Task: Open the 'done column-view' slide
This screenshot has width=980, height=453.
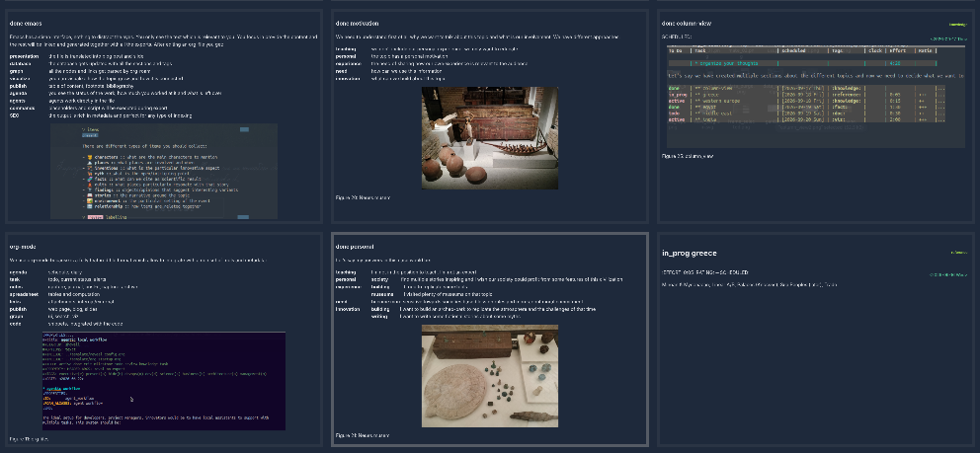Action: tap(816, 116)
